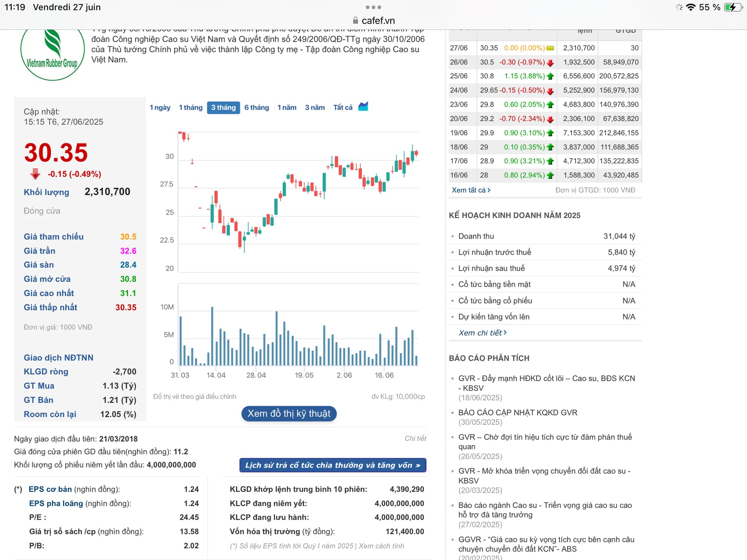Select the 3 tháng active tab
Viewport: 747px width, 560px height.
pos(223,107)
